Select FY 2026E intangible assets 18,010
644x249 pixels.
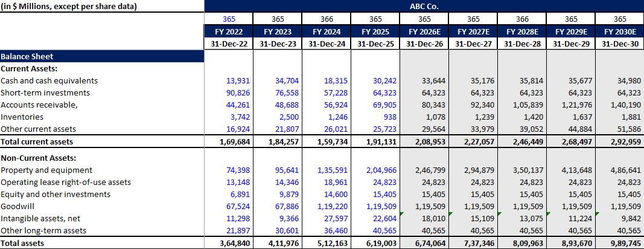tap(434, 219)
